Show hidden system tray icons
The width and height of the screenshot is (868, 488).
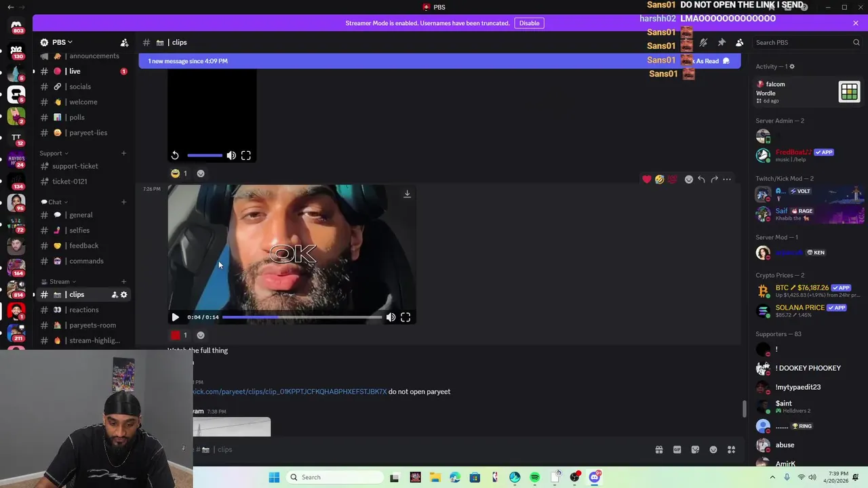(x=772, y=477)
